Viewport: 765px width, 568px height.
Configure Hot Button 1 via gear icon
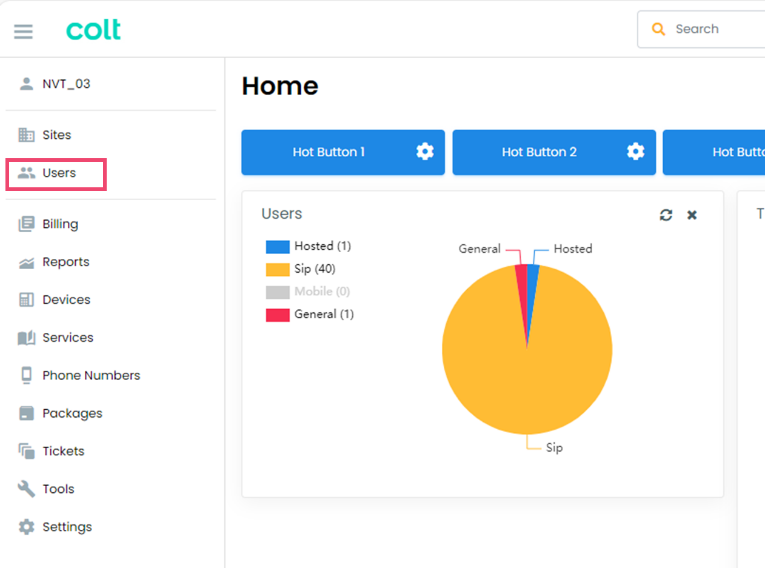(x=425, y=151)
